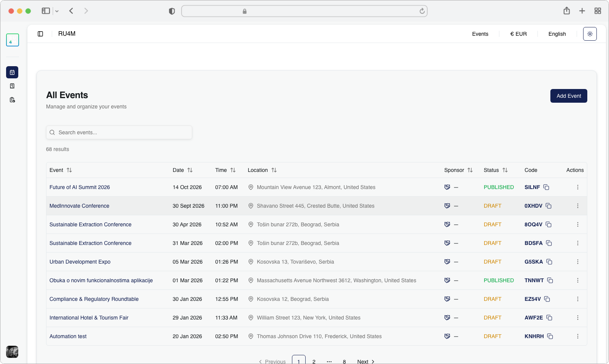Copy the SILNF event code
This screenshot has height=364, width=609.
pos(546,187)
